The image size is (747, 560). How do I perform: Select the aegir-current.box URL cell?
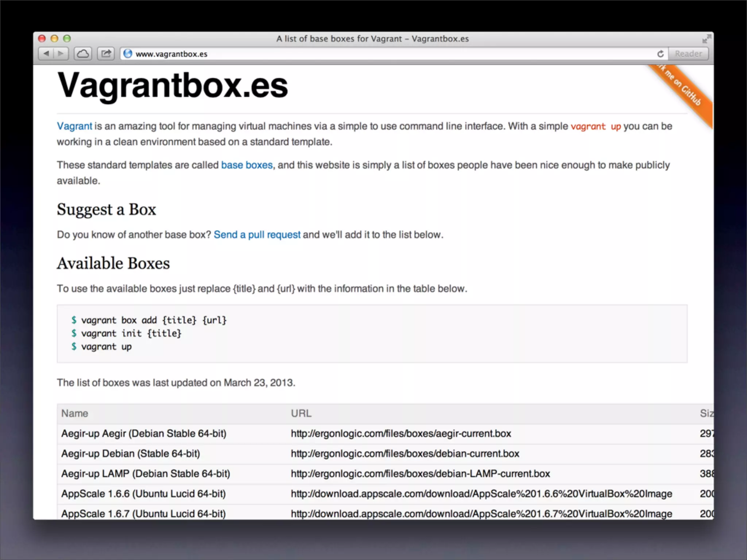400,433
